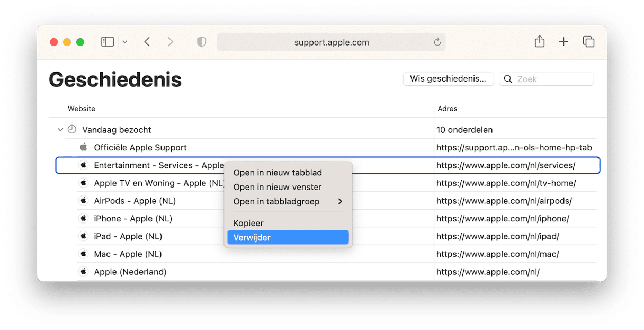
Task: Select Verwijder from the context menu
Action: click(x=288, y=238)
